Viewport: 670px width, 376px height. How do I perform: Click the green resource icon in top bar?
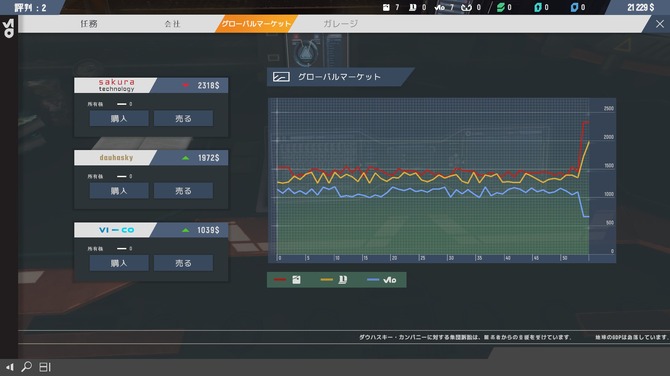501,7
